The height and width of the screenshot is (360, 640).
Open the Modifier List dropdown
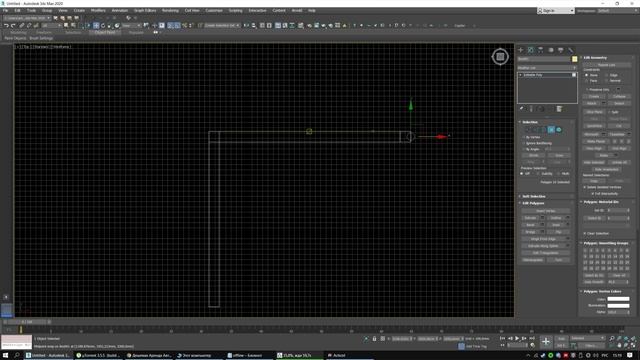[547, 68]
